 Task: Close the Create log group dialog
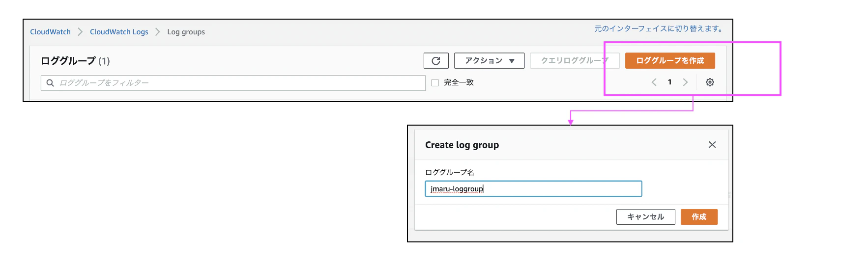(712, 145)
